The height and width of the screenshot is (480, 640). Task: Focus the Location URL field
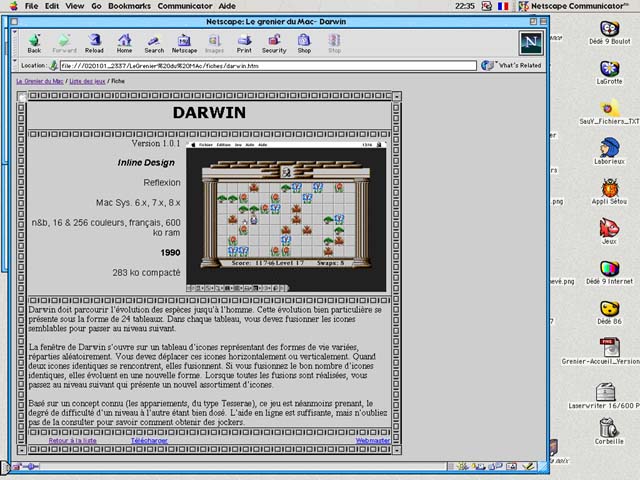[x=268, y=66]
